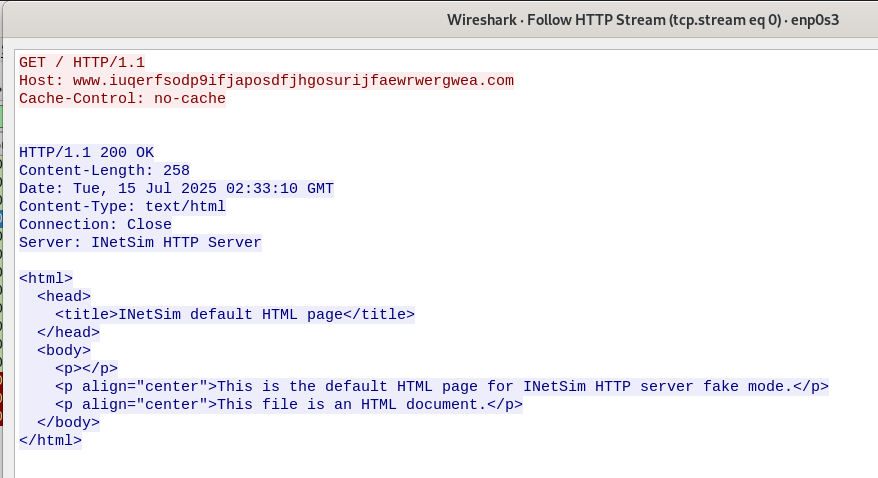Image resolution: width=878 pixels, height=478 pixels.
Task: Click 'This file is an HTML document' line
Action: point(289,404)
